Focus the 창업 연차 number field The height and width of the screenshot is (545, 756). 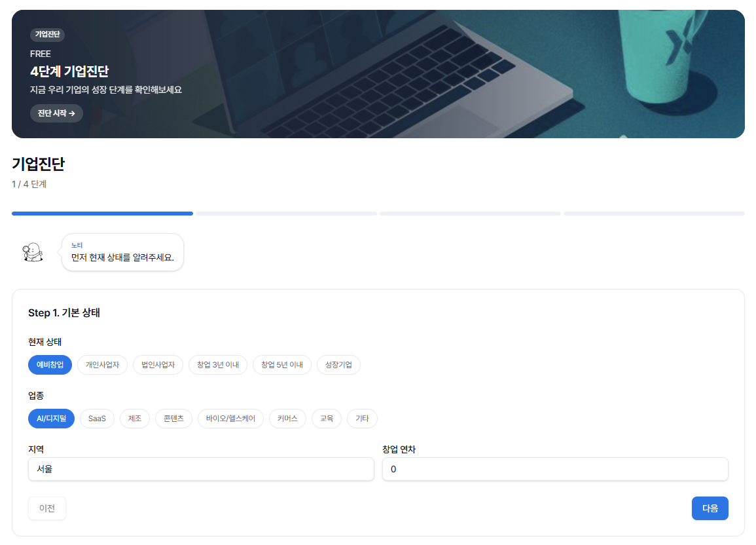click(555, 469)
